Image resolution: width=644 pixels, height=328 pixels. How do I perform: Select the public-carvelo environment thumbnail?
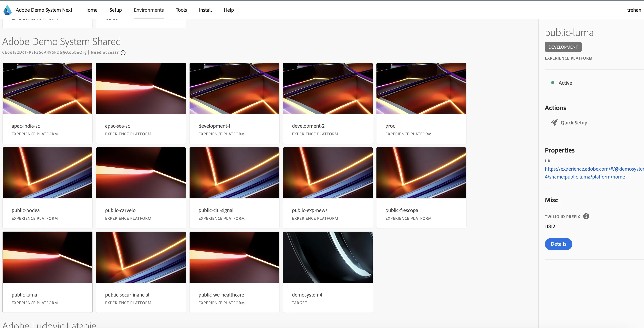tap(141, 173)
